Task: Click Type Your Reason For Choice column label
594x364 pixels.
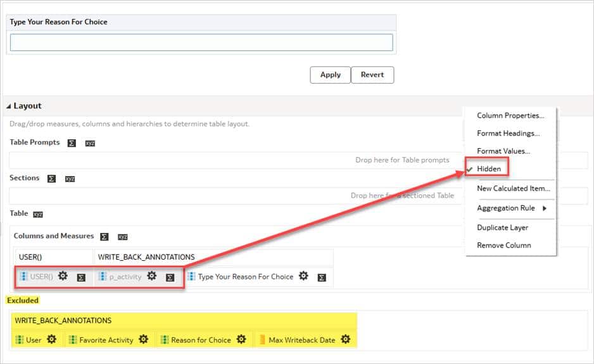Action: [246, 277]
